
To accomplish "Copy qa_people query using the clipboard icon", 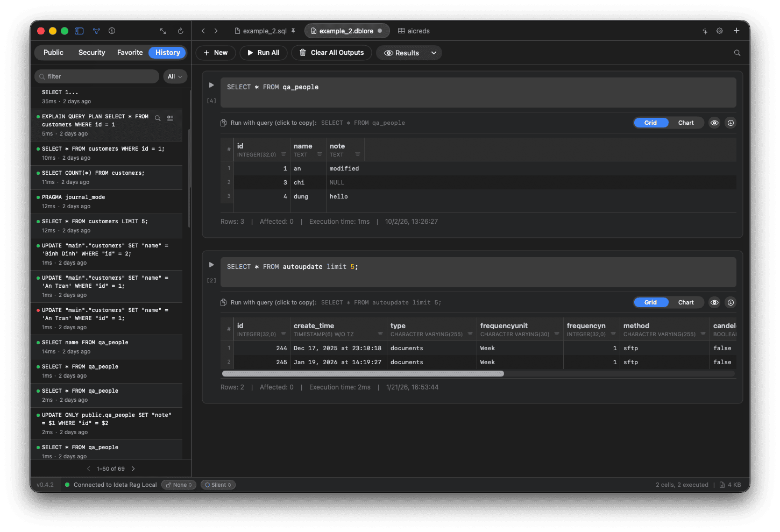I will [223, 123].
